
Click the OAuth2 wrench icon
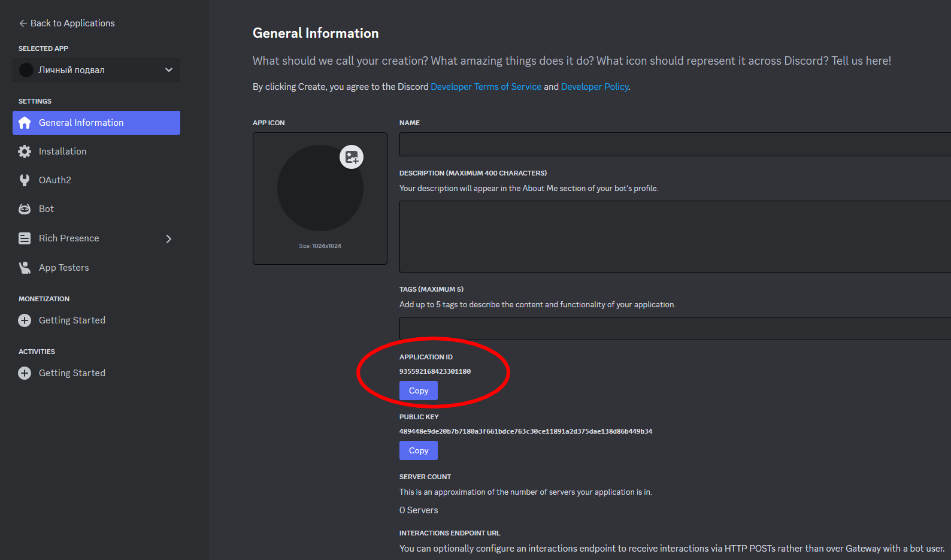(x=25, y=180)
